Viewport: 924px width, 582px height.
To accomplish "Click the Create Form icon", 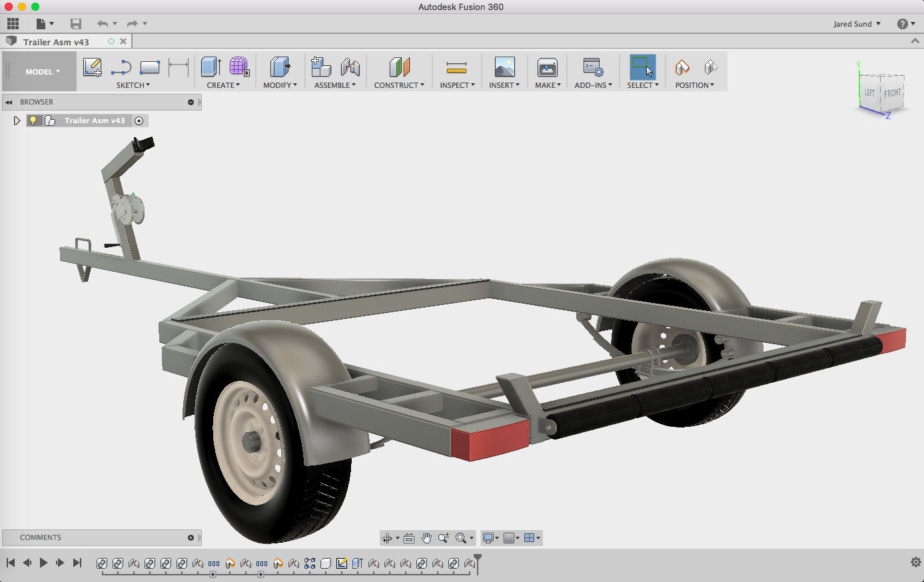I will (239, 67).
